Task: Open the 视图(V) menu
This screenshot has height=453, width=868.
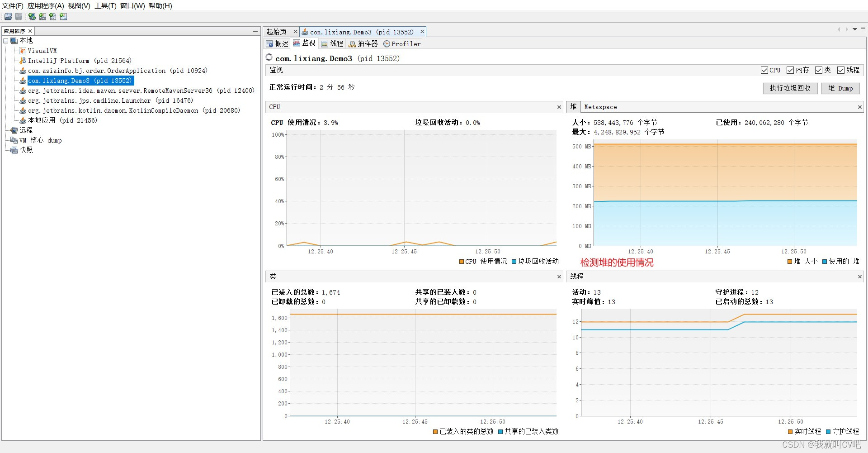Action: [x=79, y=6]
